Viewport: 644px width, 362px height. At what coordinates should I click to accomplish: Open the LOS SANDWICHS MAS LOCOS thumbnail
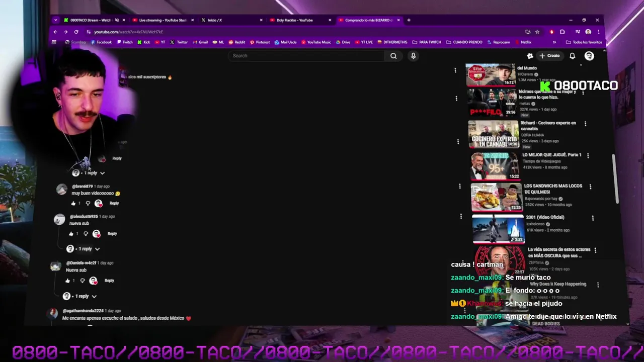point(497,197)
